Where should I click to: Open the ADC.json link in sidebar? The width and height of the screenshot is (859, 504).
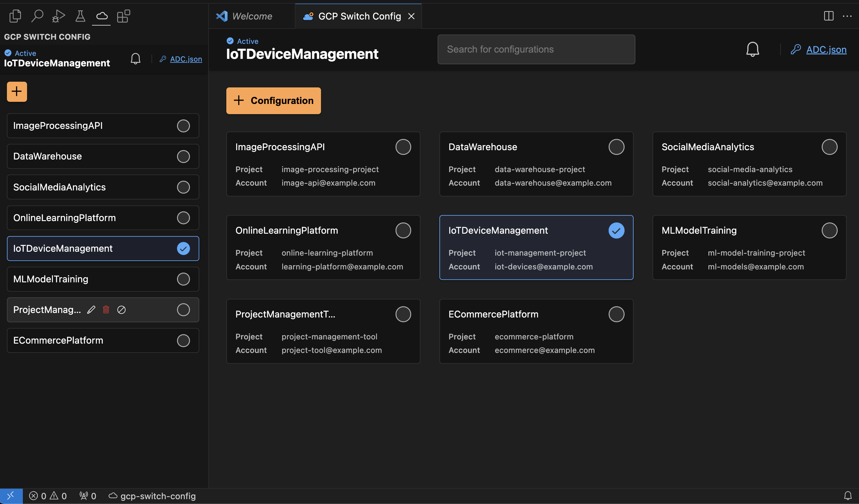click(x=186, y=59)
